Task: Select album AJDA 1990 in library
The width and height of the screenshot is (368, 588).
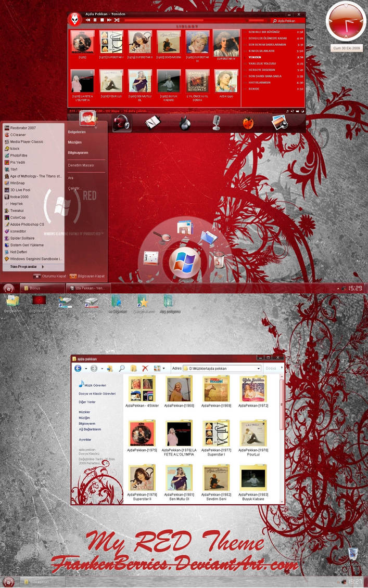Action: point(226,84)
